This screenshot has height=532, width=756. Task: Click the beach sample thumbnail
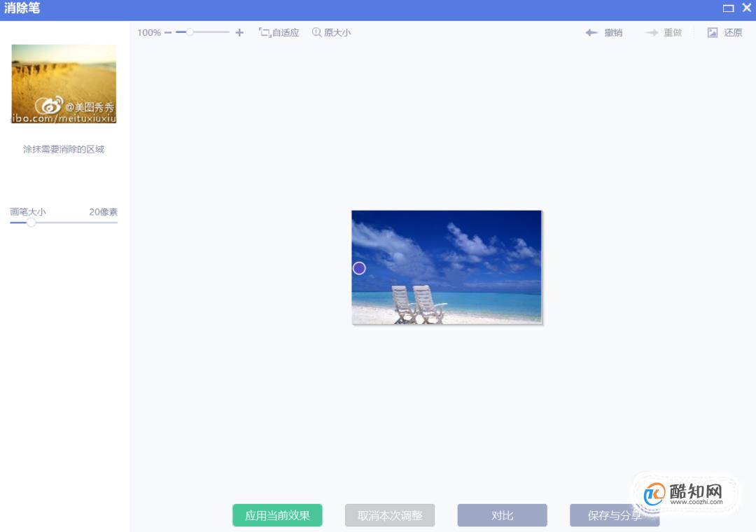pos(64,84)
